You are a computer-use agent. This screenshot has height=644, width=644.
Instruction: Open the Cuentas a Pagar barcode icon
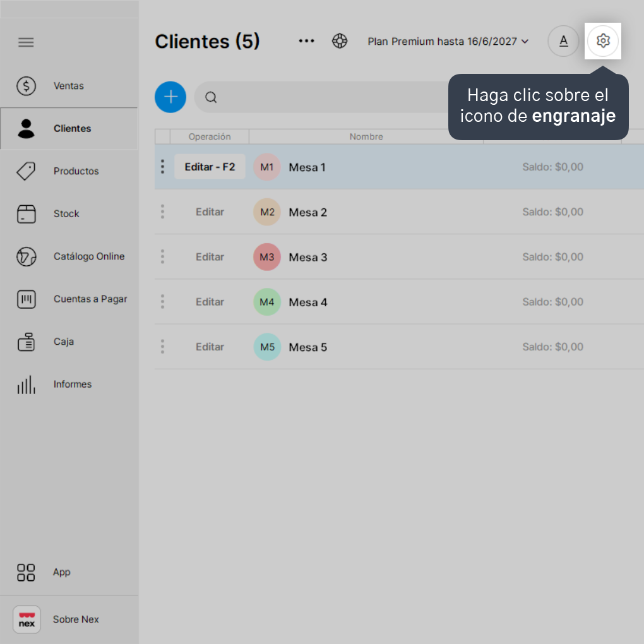27,299
